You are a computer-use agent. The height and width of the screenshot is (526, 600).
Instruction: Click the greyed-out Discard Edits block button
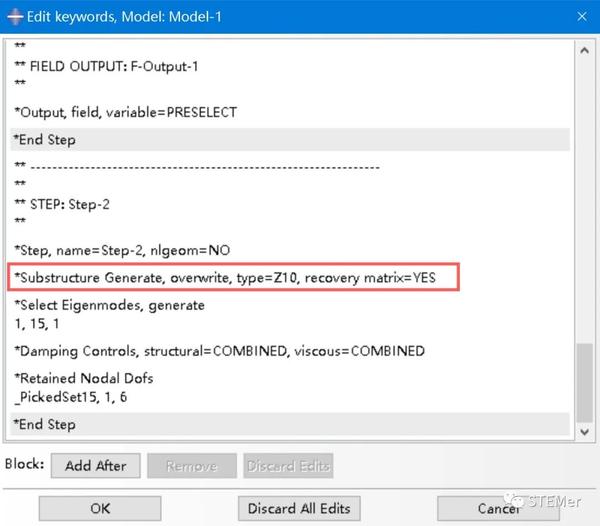[288, 466]
